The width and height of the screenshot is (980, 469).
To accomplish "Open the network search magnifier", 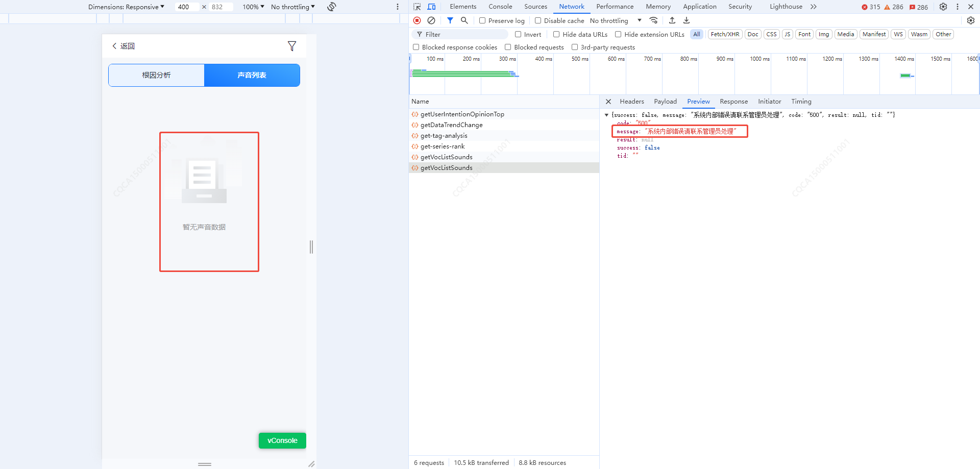I will (x=464, y=20).
